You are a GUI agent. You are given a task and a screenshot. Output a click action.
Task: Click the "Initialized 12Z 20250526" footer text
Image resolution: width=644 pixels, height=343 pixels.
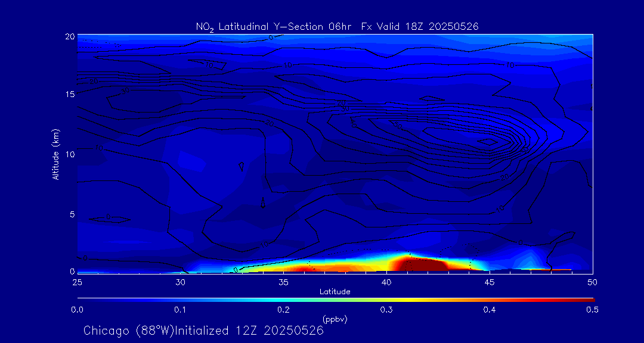[x=249, y=330]
